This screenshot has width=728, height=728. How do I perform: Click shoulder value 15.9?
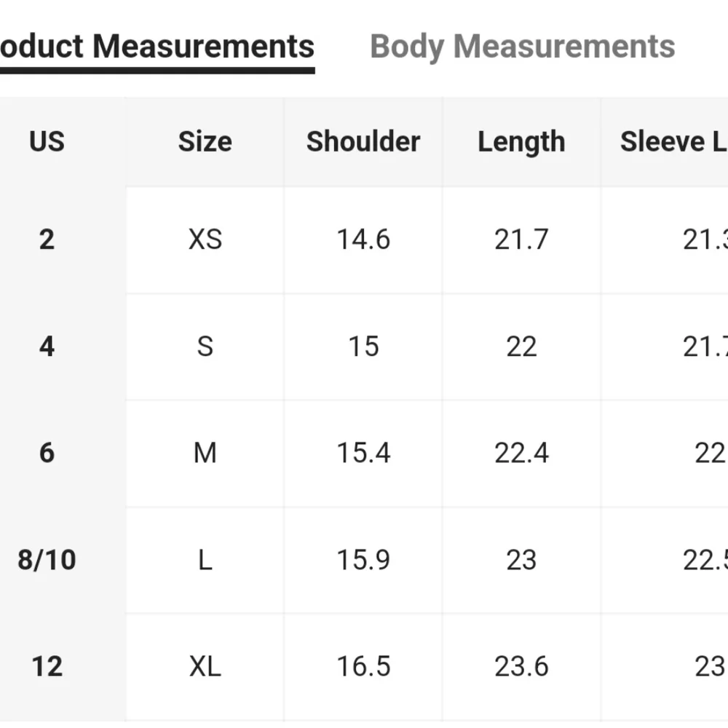click(363, 560)
